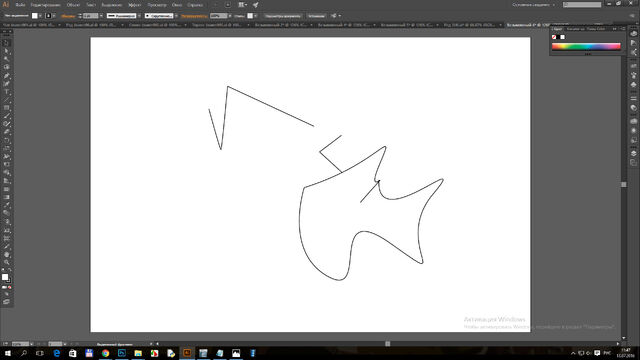Image resolution: width=640 pixels, height=360 pixels.
Task: Open the variable width profile dropdown
Action: click(139, 16)
